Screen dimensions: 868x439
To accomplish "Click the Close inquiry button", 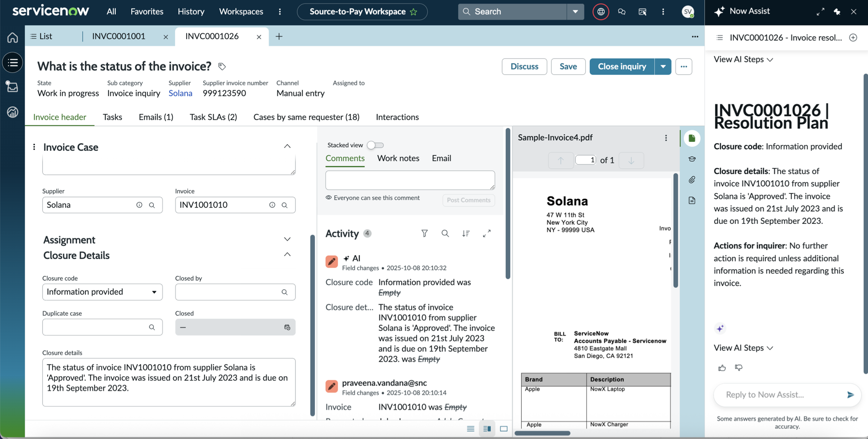I will click(x=622, y=67).
